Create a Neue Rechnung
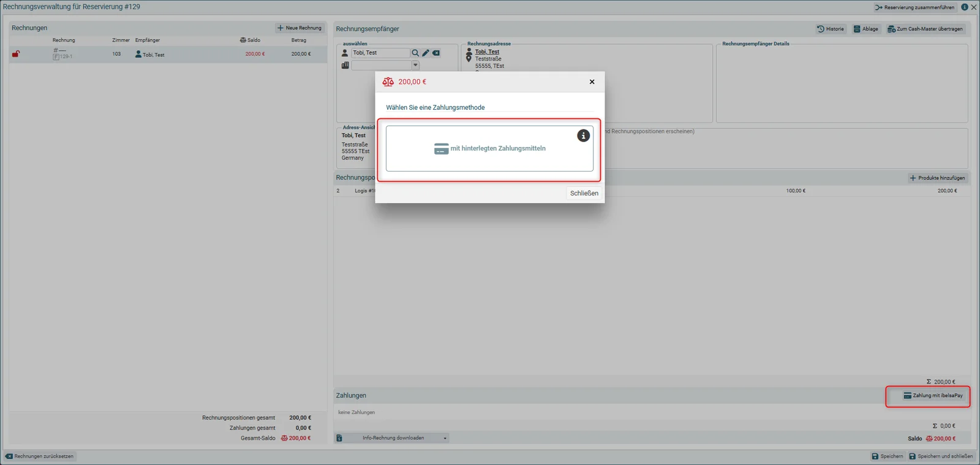This screenshot has width=980, height=465. [x=300, y=28]
